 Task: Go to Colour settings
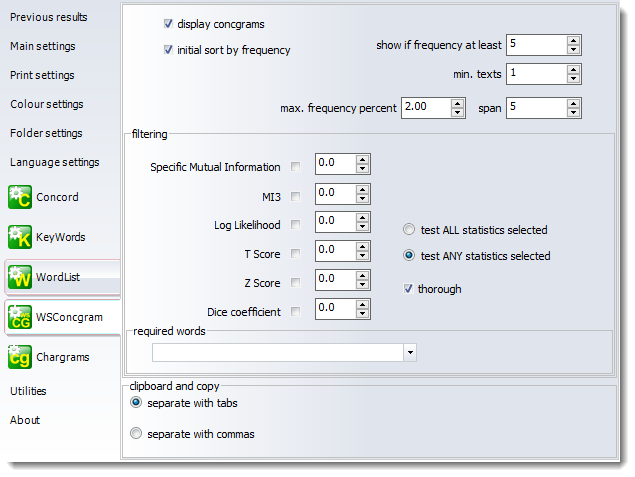click(x=46, y=104)
